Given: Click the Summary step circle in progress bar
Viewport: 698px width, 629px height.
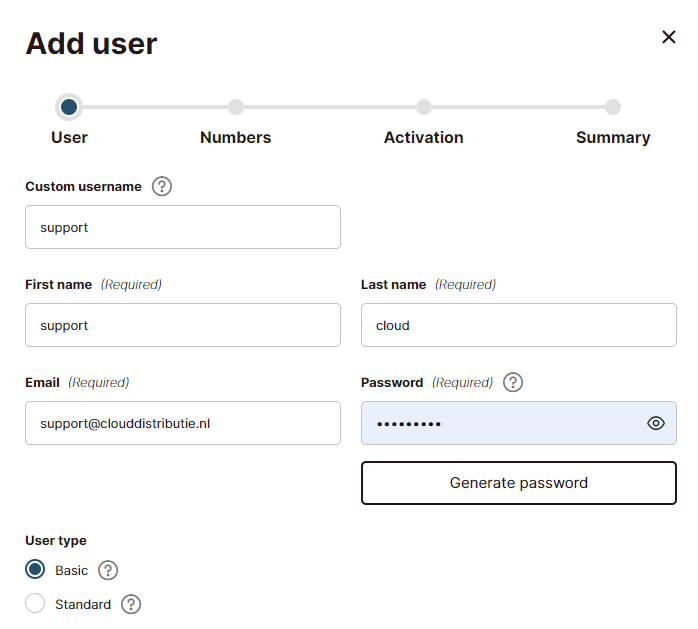Looking at the screenshot, I should coord(613,107).
